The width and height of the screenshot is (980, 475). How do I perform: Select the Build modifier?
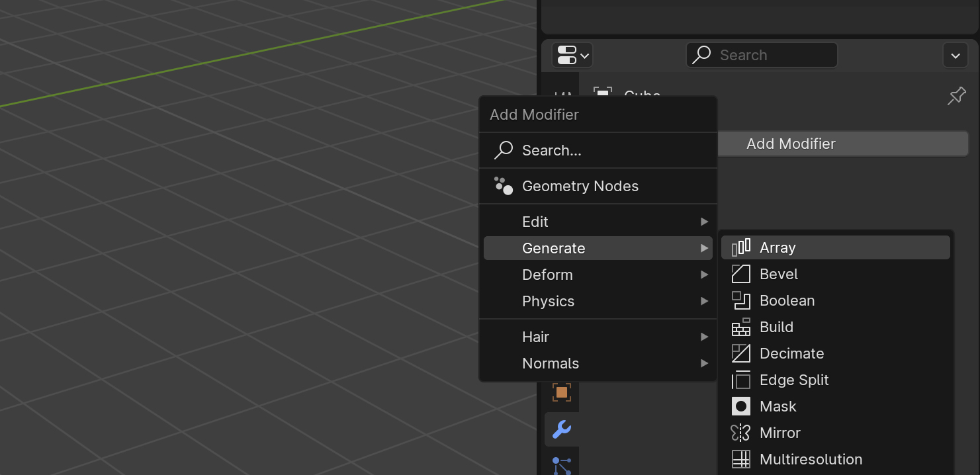[x=835, y=327]
